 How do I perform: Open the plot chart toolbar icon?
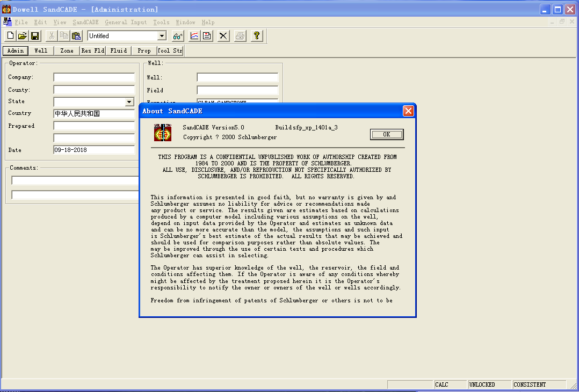click(194, 36)
